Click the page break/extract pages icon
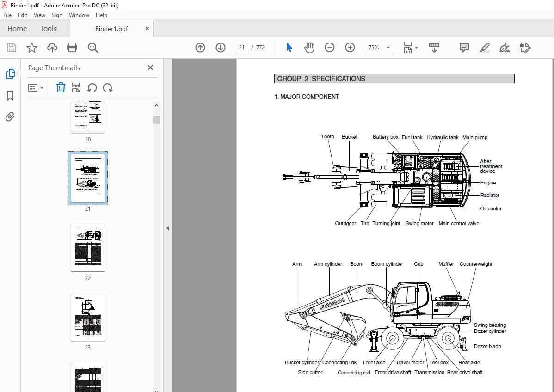The image size is (554, 392). tap(76, 87)
